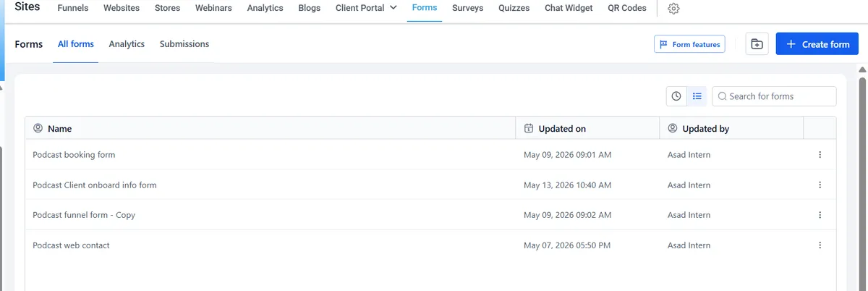This screenshot has height=291, width=868.
Task: Click the vertical scrollbar up arrow
Action: coord(862,69)
